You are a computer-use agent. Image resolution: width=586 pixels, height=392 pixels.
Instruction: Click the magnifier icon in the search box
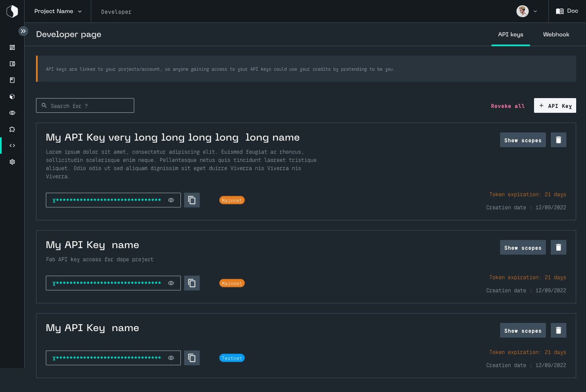(44, 105)
